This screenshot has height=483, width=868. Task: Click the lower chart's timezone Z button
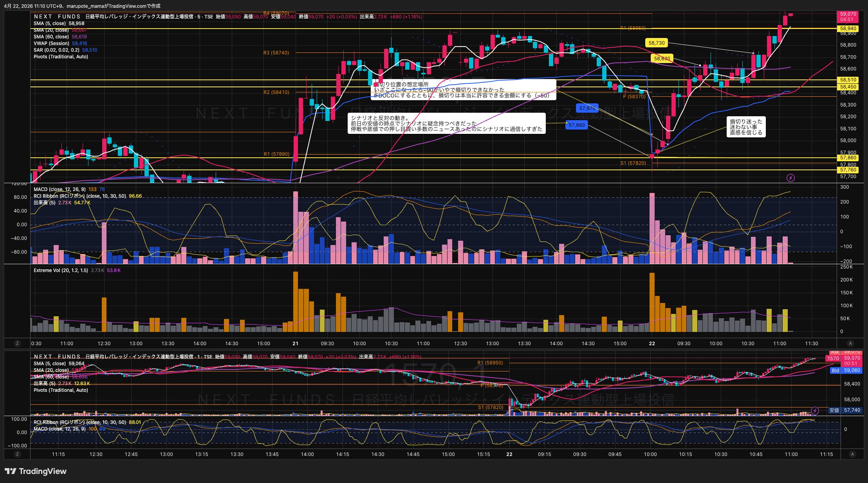coord(17,454)
